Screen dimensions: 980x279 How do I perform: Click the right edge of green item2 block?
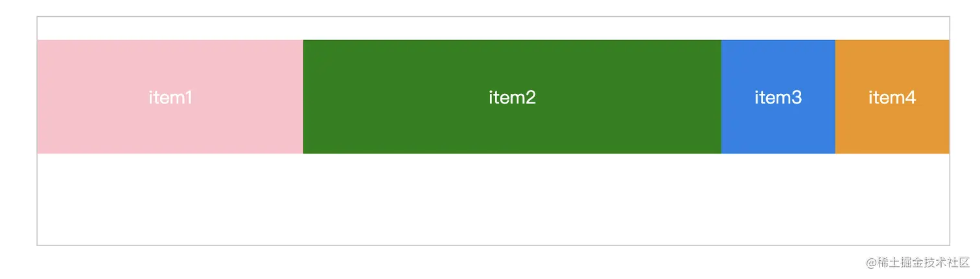tap(718, 97)
